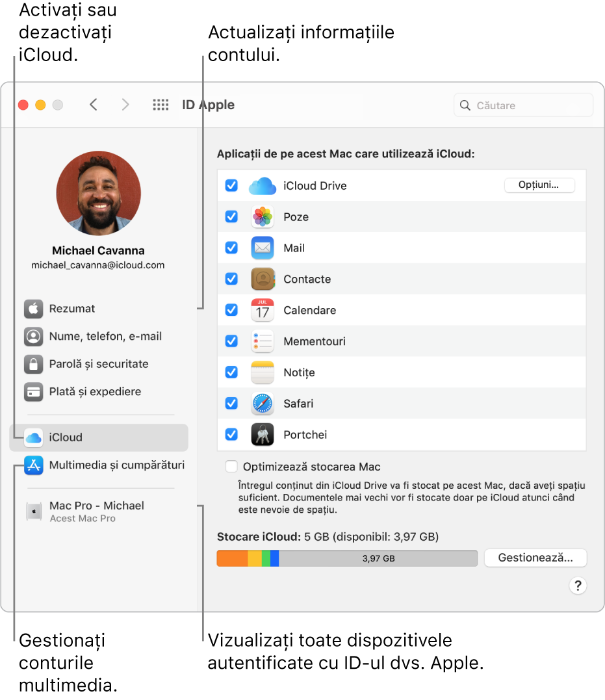Click the Contacte app icon
Image resolution: width=605 pixels, height=700 pixels.
coord(262,279)
